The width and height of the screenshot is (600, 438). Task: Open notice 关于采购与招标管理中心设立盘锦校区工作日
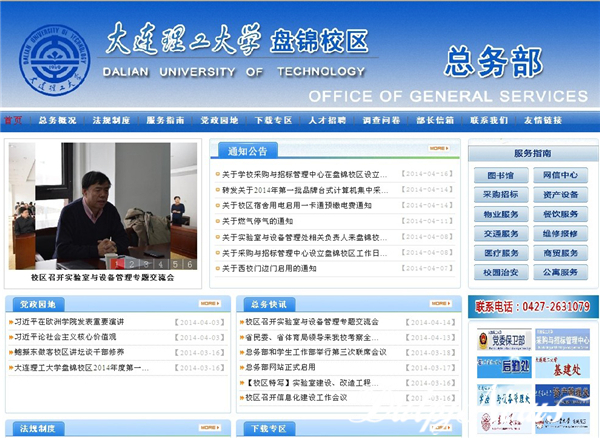coord(305,253)
